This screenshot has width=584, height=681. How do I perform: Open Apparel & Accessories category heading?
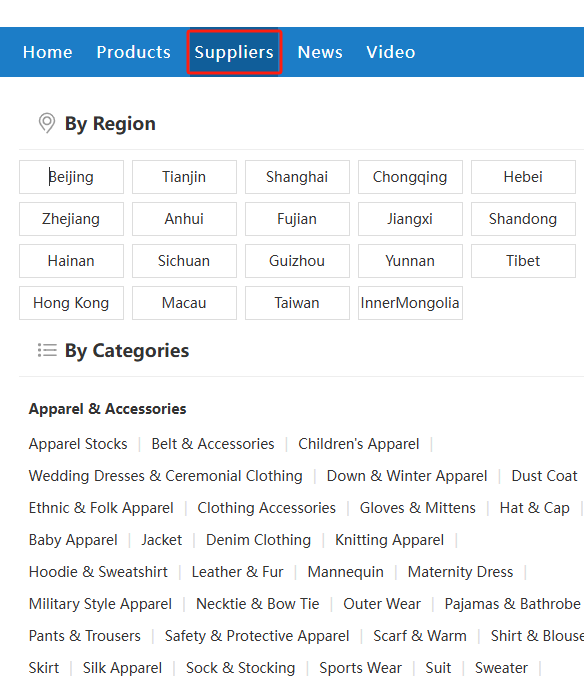(x=107, y=409)
